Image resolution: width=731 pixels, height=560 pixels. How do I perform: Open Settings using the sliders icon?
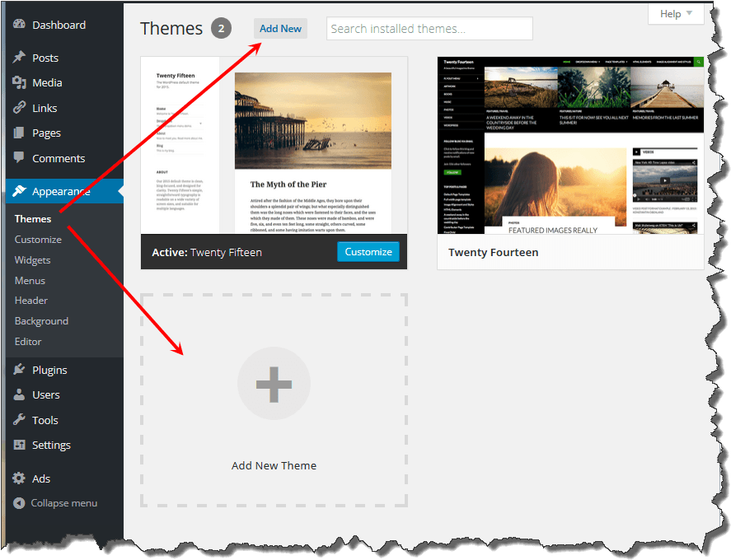coord(18,445)
